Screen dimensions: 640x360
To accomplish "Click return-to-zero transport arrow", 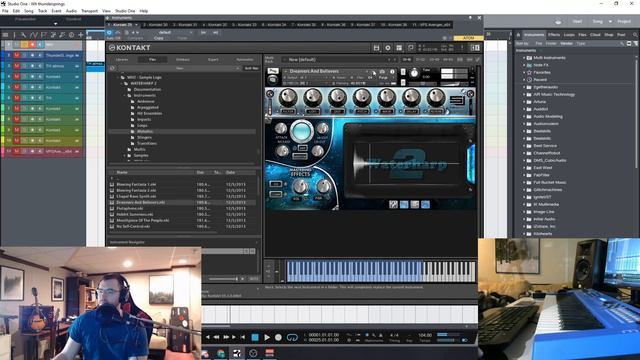I will [x=242, y=337].
